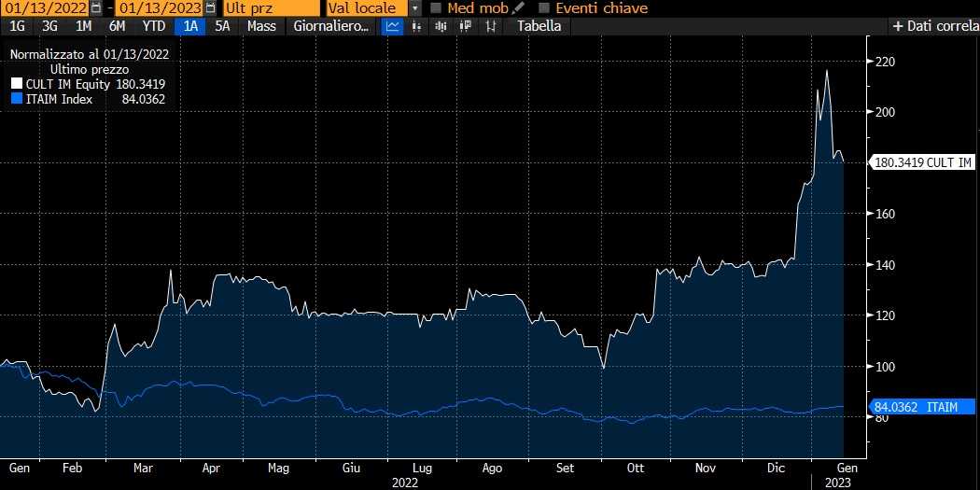This screenshot has width=980, height=490.
Task: Select ITAIM Index legend label
Action: point(60,99)
